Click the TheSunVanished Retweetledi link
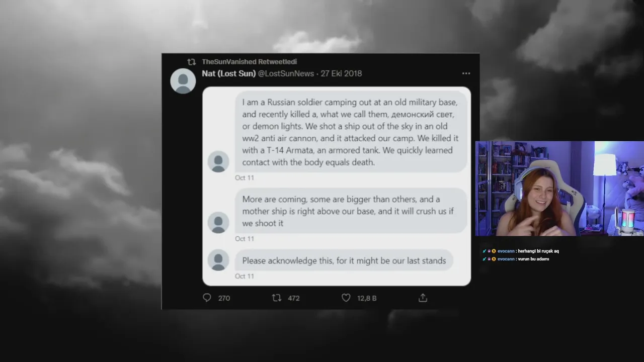644x362 pixels. [249, 62]
